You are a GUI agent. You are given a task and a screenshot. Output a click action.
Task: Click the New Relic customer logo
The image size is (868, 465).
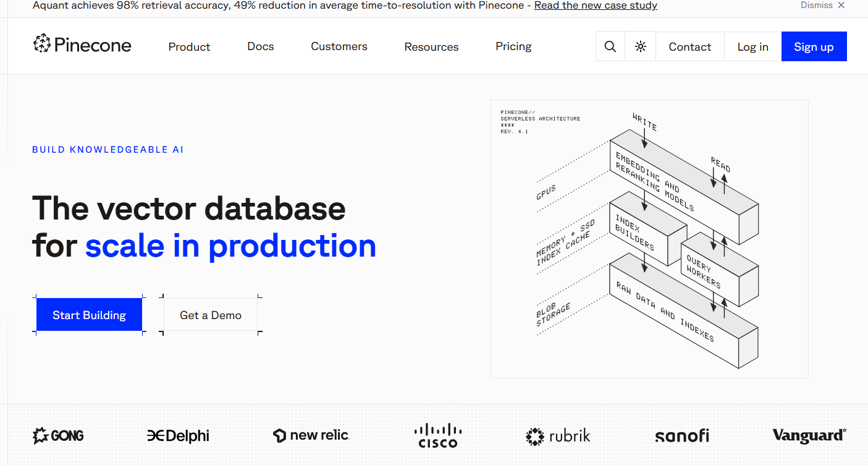click(311, 435)
